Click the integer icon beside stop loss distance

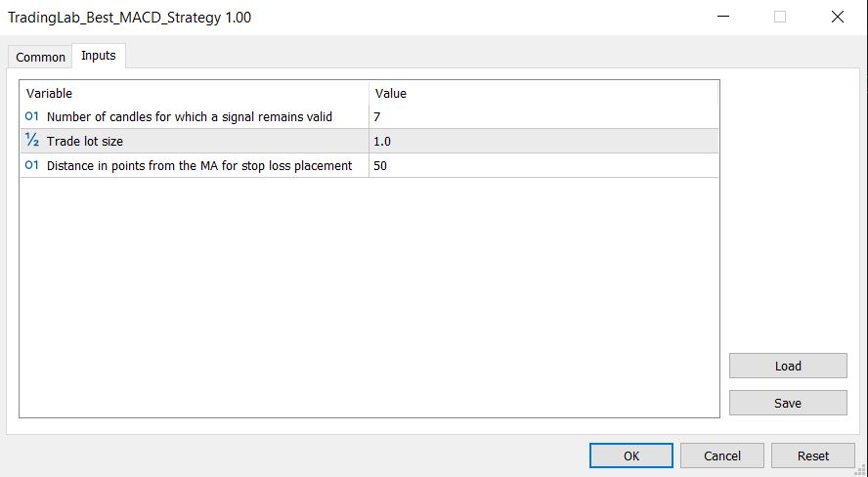(x=31, y=165)
